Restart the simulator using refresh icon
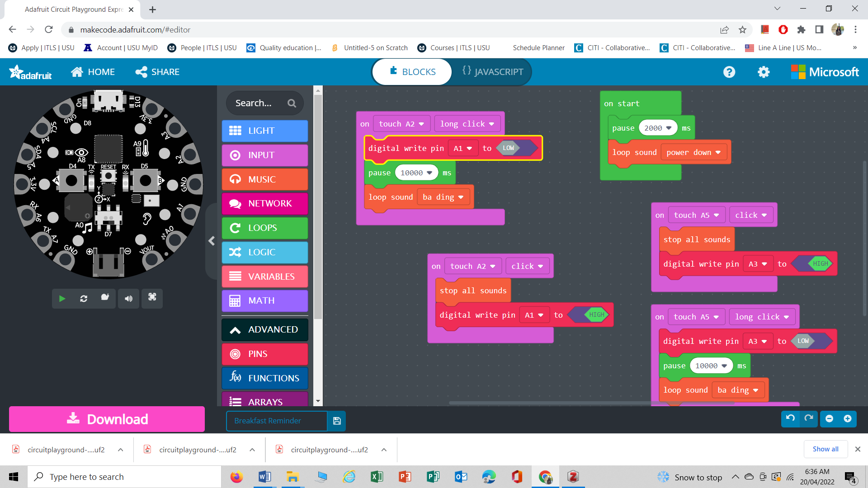Screen dimensions: 868x488 84,299
